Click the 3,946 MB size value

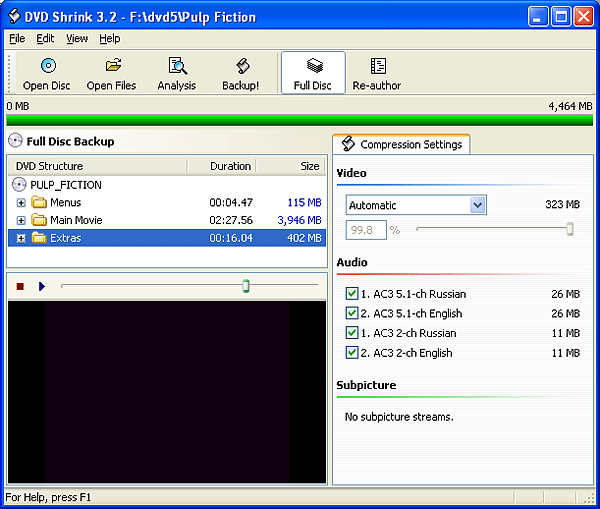point(299,220)
